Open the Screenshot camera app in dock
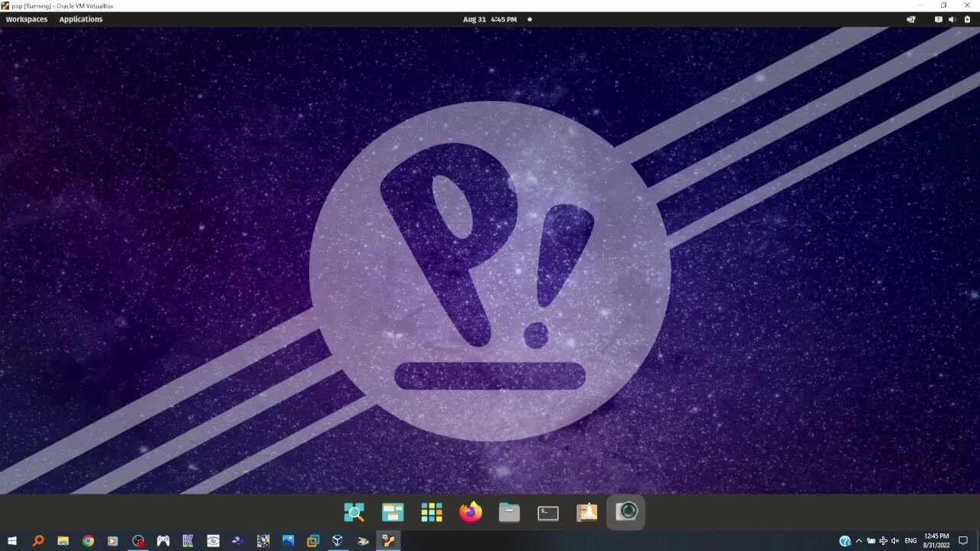980x551 pixels. [626, 513]
